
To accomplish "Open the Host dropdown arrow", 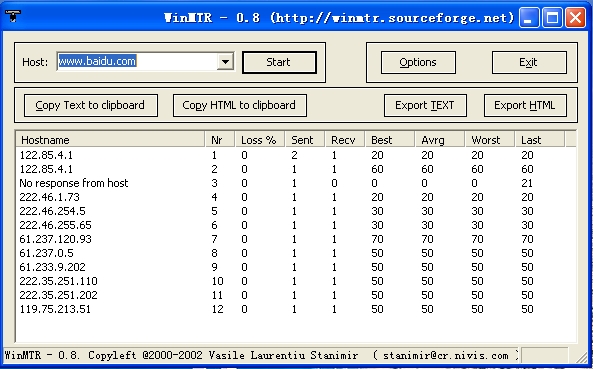I will 225,61.
